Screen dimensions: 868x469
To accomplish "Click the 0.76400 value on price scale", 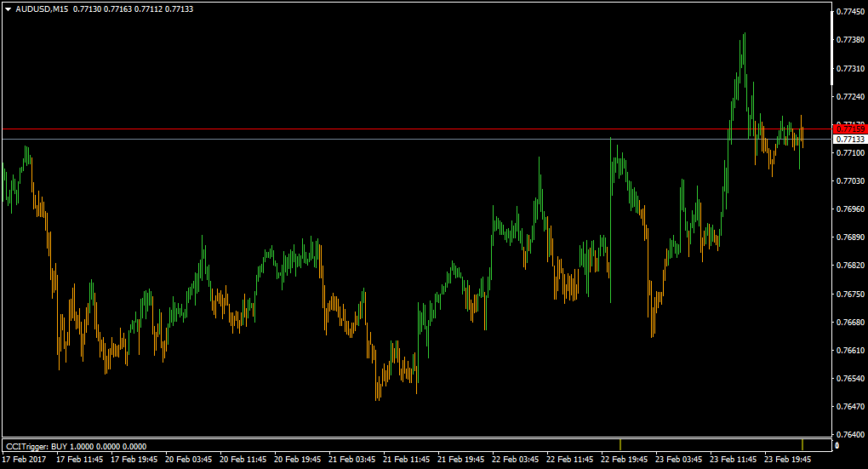I will (x=851, y=435).
